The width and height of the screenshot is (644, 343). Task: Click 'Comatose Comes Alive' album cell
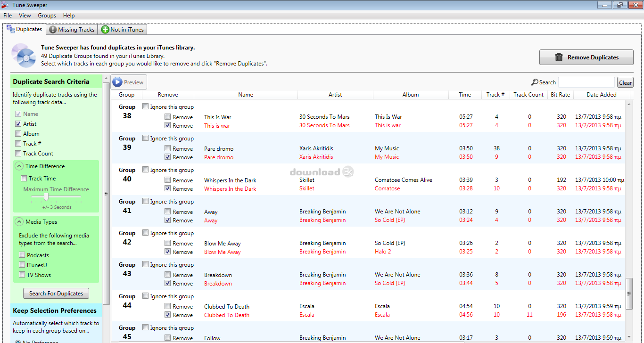pos(404,180)
